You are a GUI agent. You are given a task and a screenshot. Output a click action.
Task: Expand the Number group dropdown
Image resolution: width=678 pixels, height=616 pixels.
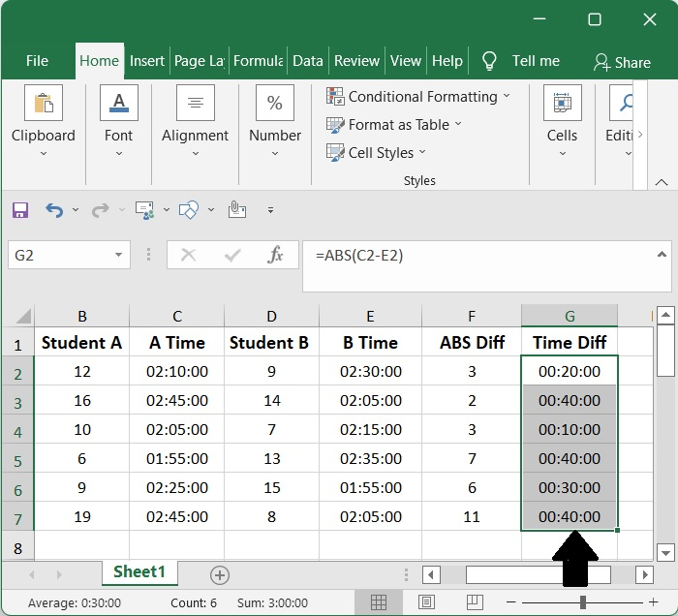(275, 152)
